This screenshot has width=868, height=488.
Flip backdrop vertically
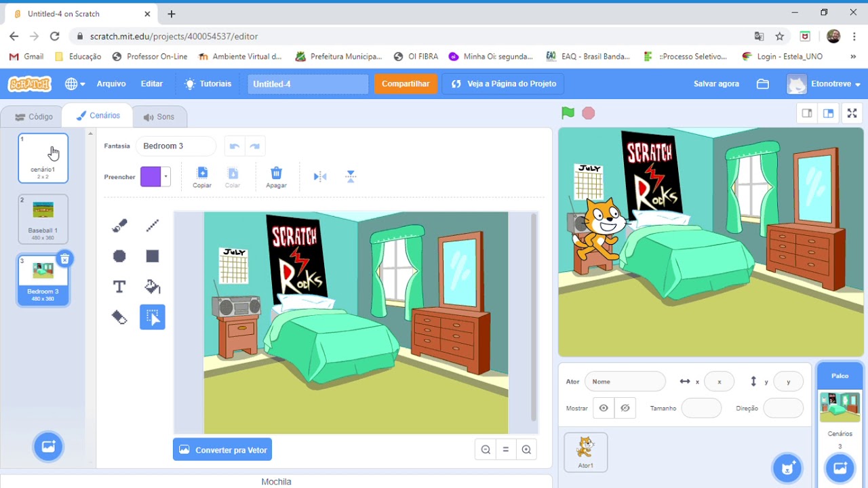coord(351,177)
